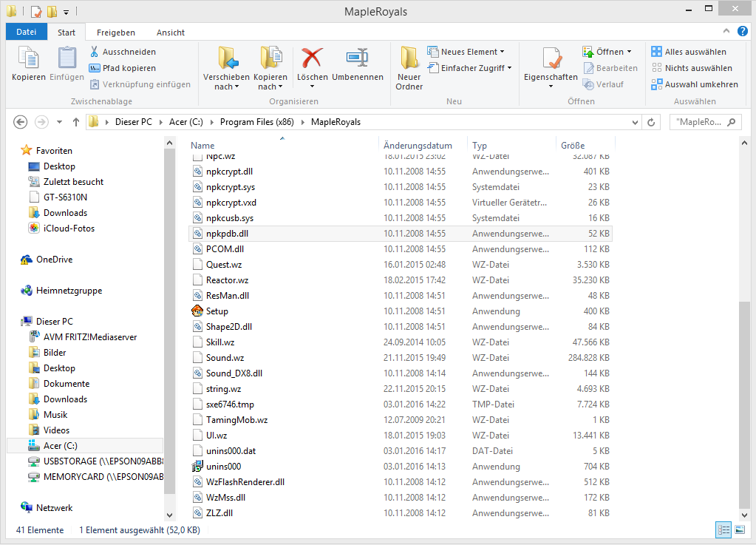
Task: Switch to details view icon
Action: 723,530
